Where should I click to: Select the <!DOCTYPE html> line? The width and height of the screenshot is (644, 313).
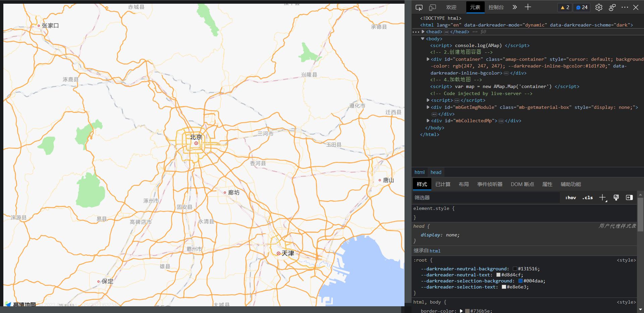pos(440,18)
